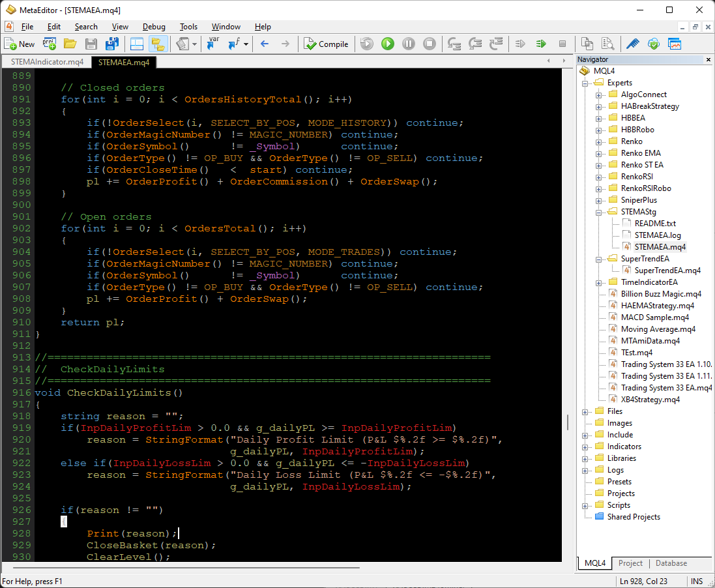Navigate forward with the right arrow
This screenshot has width=715, height=588.
pos(285,44)
